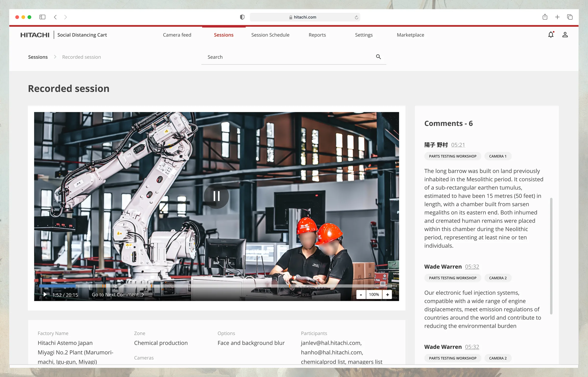This screenshot has width=588, height=377.
Task: Click Face and background blur option text
Action: (x=251, y=343)
